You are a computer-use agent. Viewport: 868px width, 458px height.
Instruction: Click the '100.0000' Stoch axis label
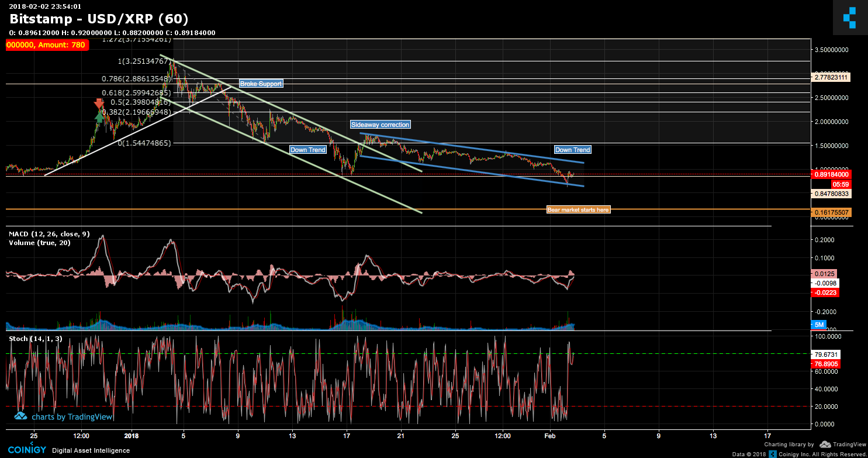[x=827, y=336]
